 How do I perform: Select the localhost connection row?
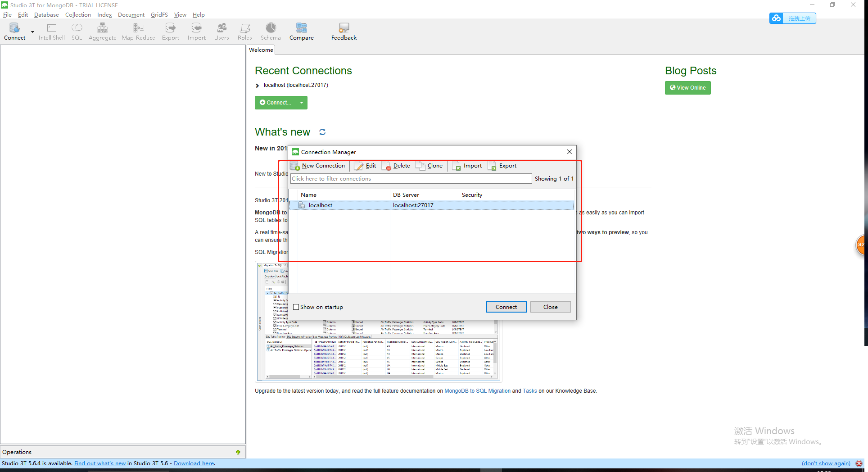(431, 205)
